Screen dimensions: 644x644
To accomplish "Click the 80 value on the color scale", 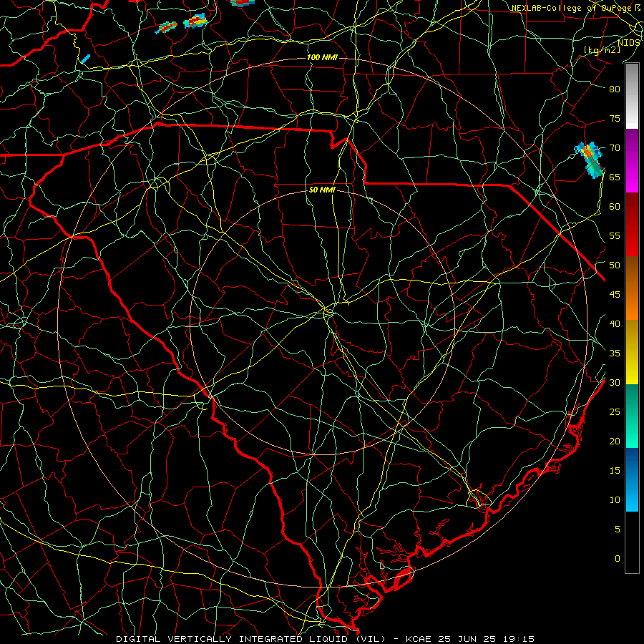I will click(x=615, y=89).
